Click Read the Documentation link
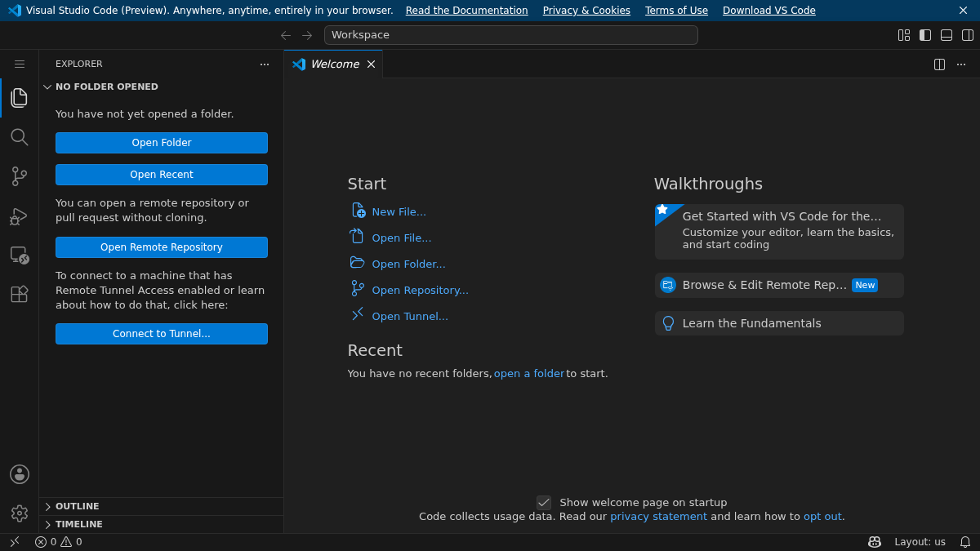This screenshot has width=980, height=551. 466,11
